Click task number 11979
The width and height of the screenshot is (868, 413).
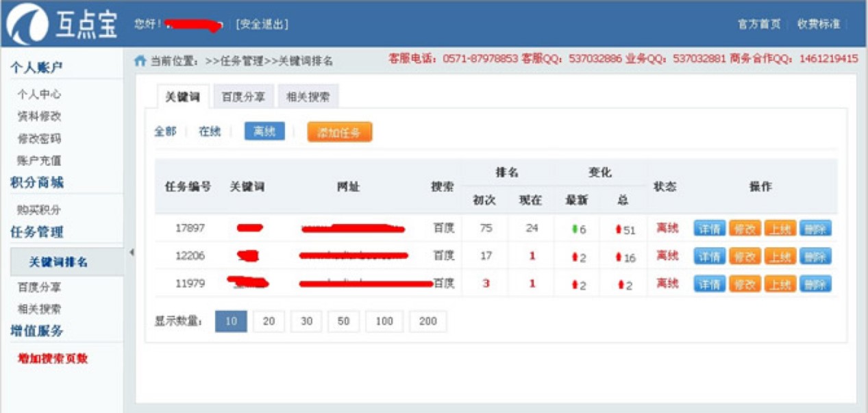pos(190,283)
